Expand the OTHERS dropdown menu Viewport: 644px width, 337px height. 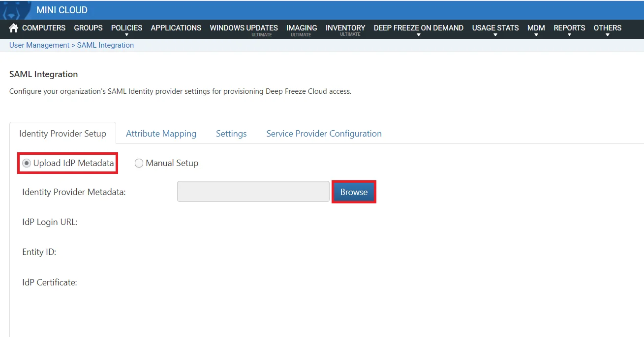(607, 28)
